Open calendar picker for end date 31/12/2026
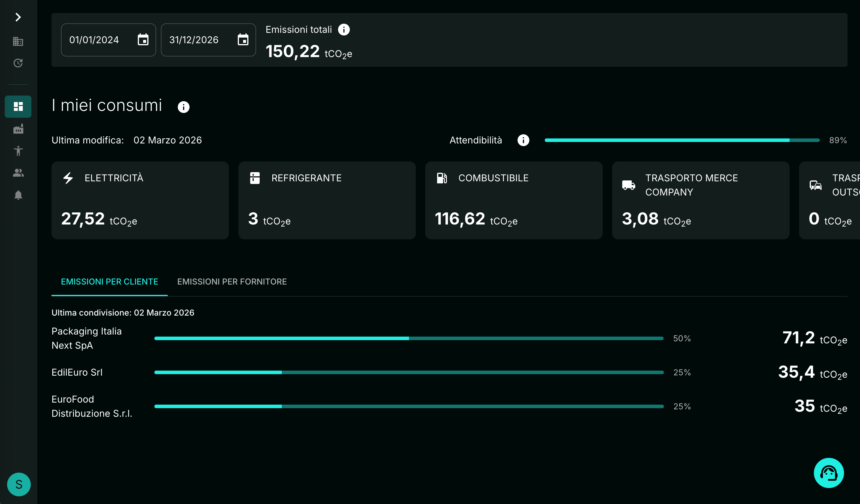 pos(243,40)
